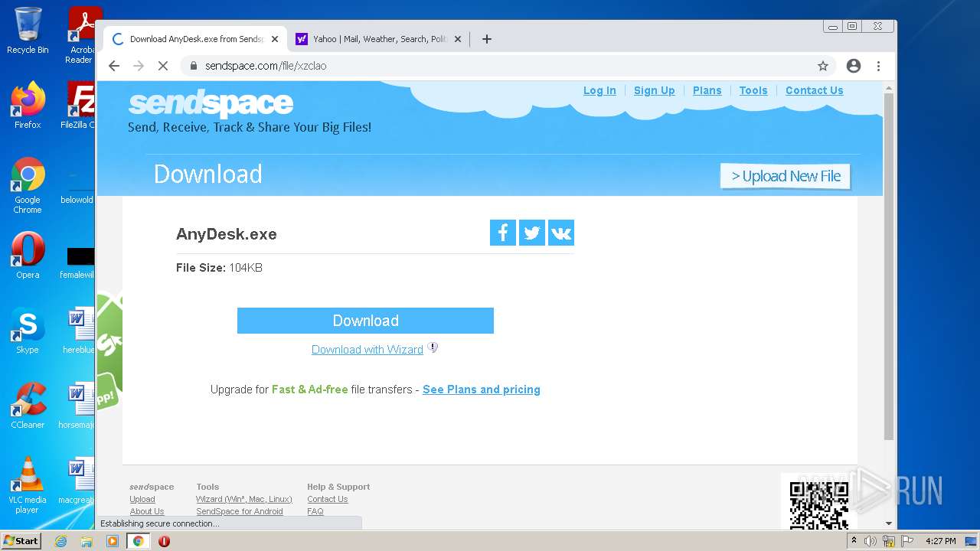Bookmark this page with the star

coord(823,66)
